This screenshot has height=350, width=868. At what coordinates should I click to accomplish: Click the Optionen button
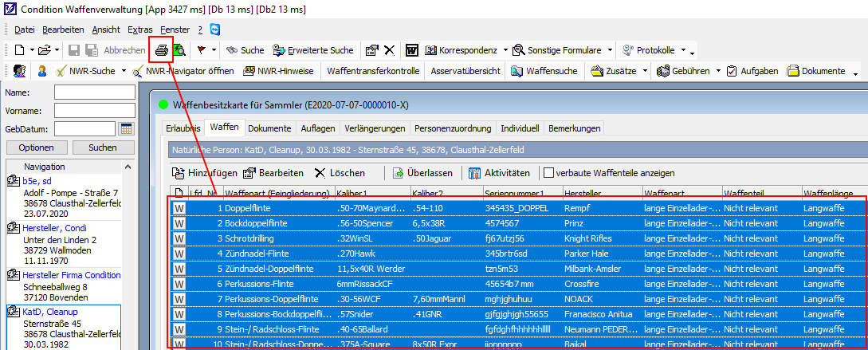[x=37, y=147]
